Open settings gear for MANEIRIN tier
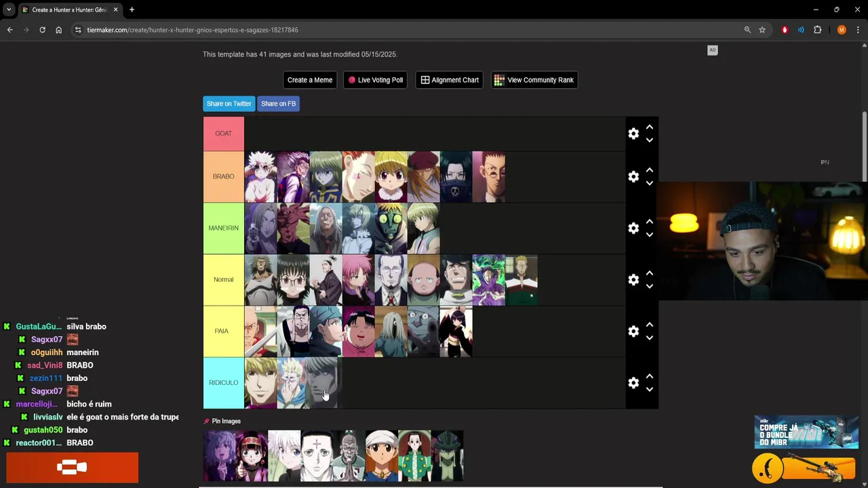The width and height of the screenshot is (868, 488). tap(633, 228)
